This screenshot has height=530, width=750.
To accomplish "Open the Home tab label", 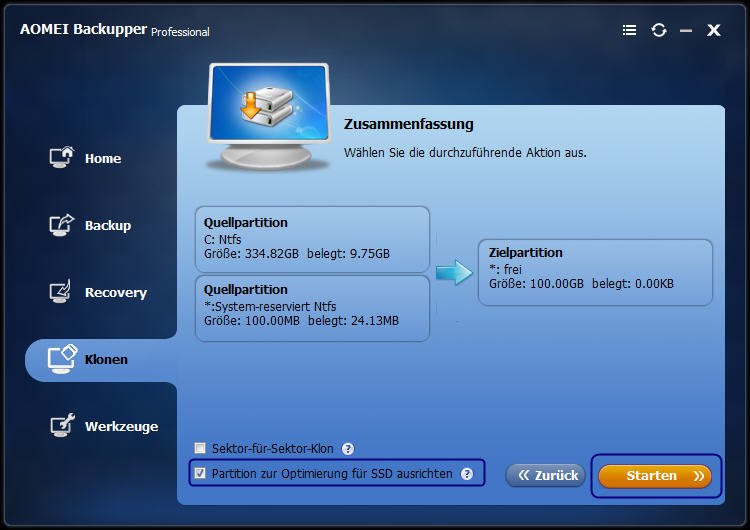I will coord(103,158).
